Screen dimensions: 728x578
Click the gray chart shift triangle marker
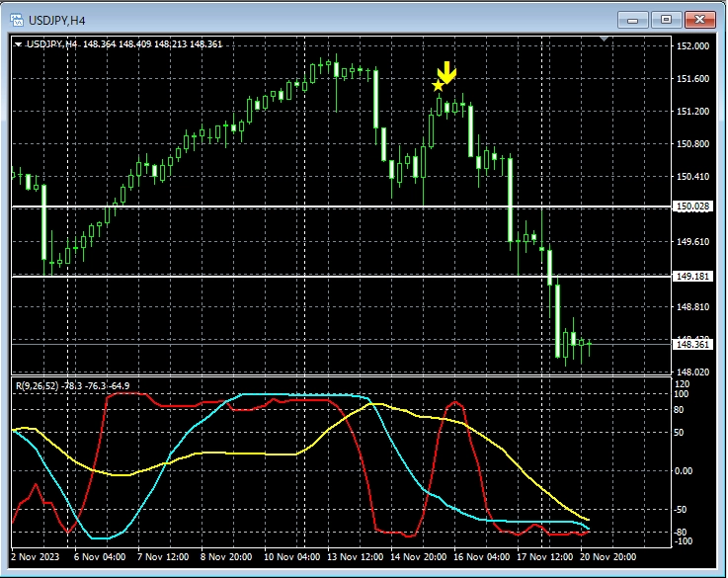click(x=605, y=41)
